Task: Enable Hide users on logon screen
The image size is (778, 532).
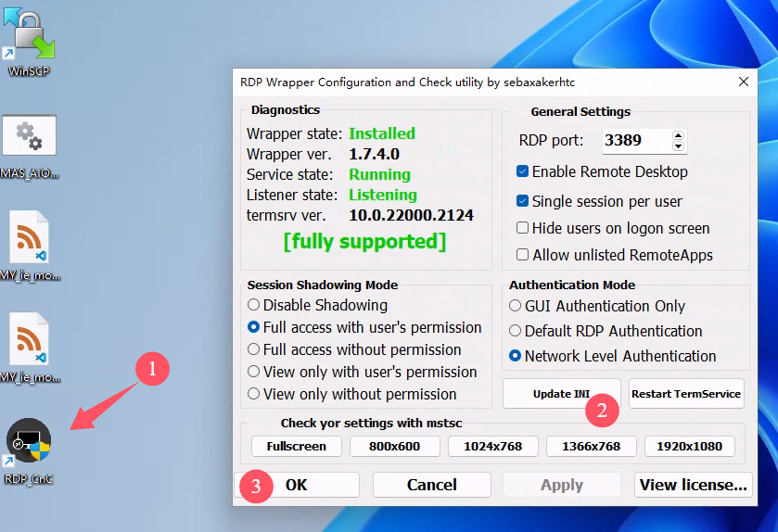Action: (522, 228)
